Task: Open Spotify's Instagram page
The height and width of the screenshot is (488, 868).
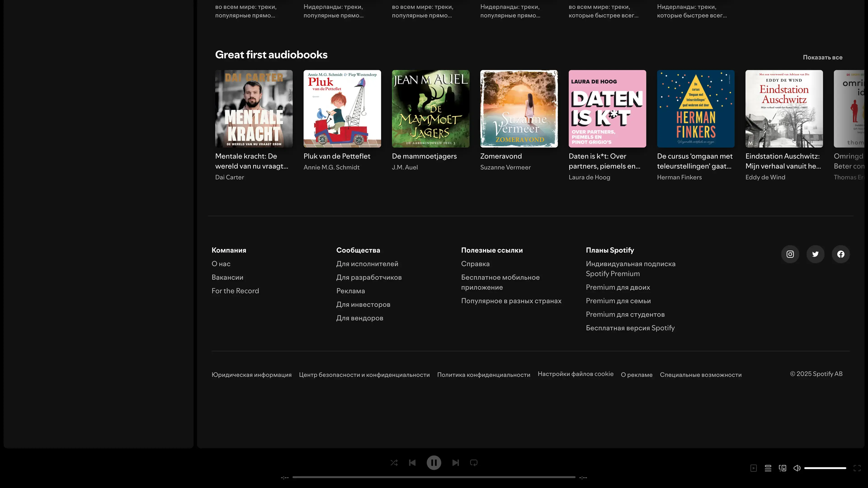Action: click(x=790, y=254)
